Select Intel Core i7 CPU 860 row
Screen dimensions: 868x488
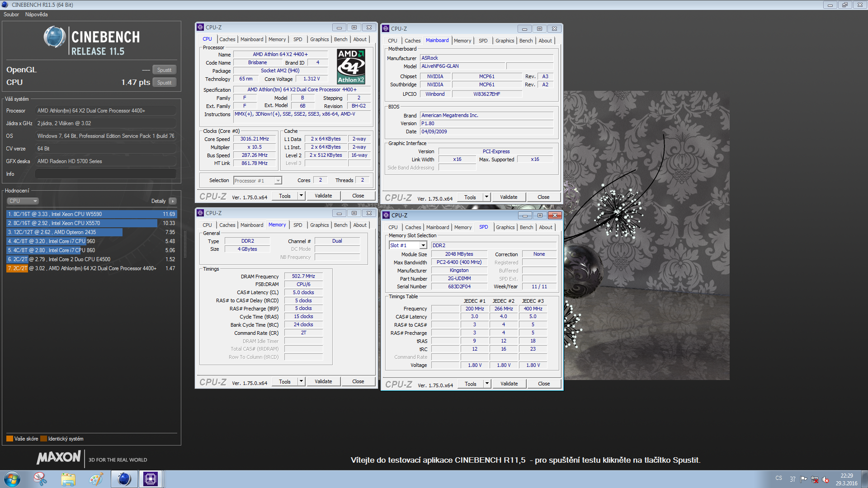[x=91, y=250]
